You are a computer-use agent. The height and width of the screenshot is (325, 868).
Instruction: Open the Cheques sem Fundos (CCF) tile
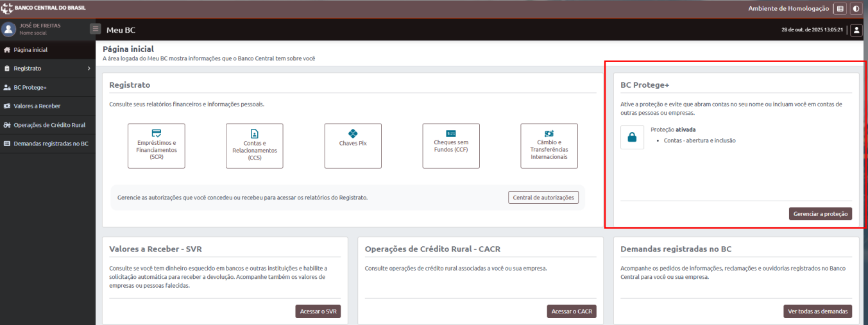[x=450, y=146]
